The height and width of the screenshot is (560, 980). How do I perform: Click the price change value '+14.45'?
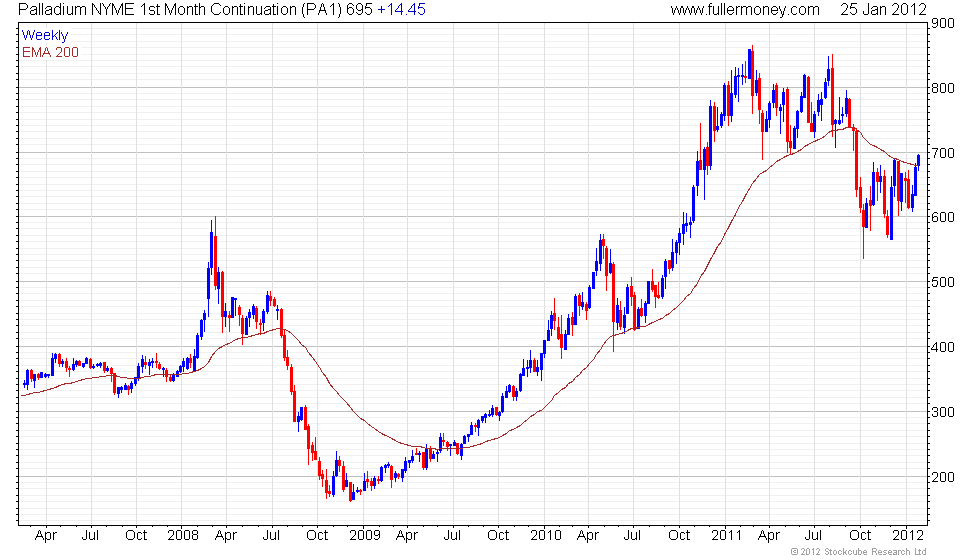(401, 10)
